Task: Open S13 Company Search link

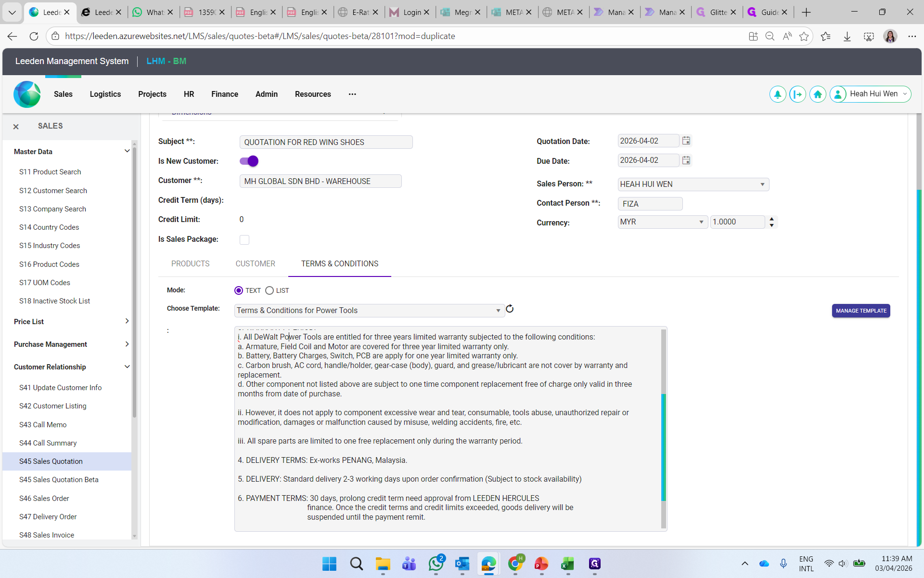Action: click(52, 209)
